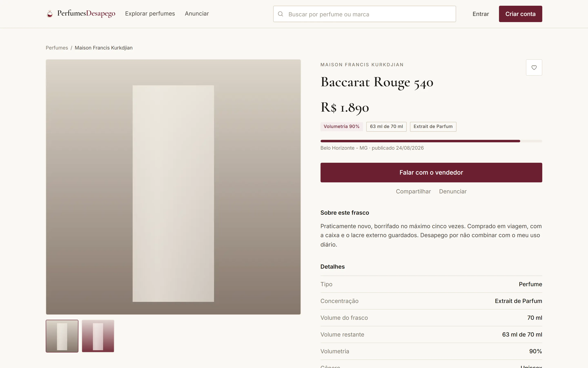
Task: Click the Volumetria row value 90%
Action: (536, 351)
